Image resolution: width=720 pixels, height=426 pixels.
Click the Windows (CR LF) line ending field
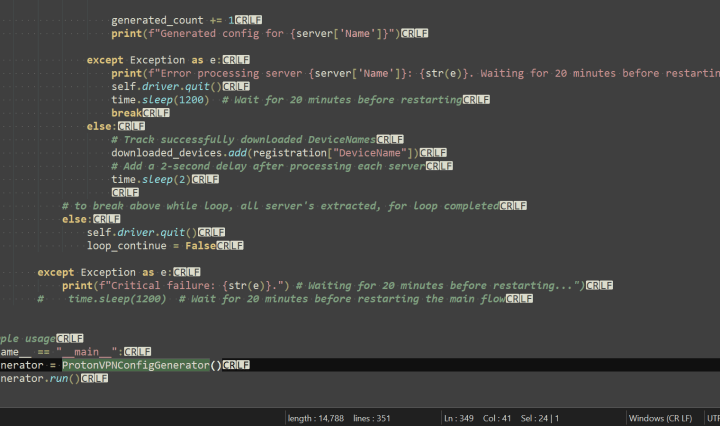point(663,417)
